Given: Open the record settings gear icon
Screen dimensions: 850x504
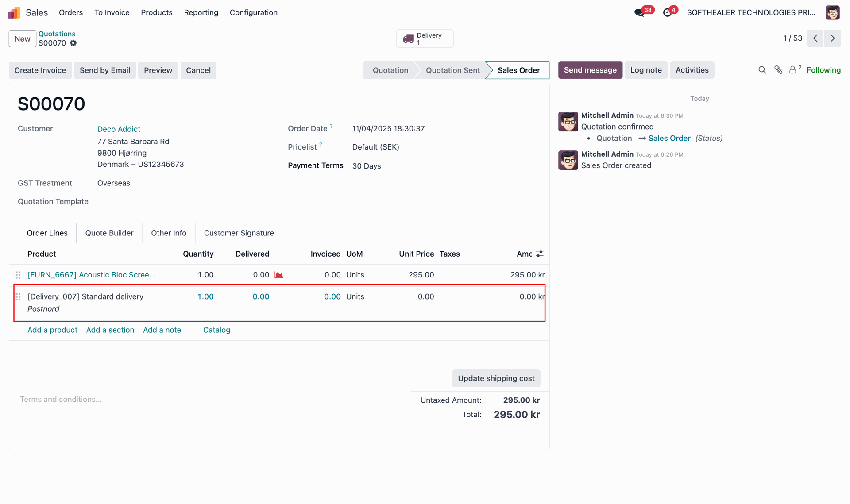Looking at the screenshot, I should (73, 43).
